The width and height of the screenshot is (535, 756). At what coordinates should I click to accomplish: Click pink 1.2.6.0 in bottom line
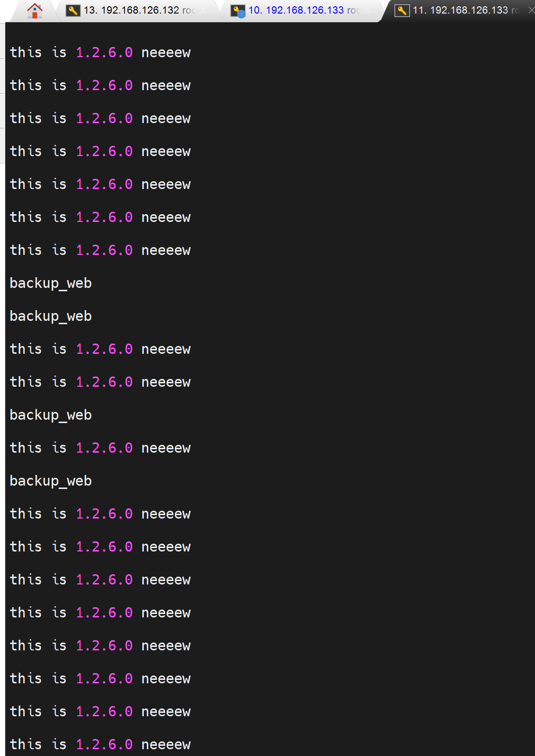[104, 744]
